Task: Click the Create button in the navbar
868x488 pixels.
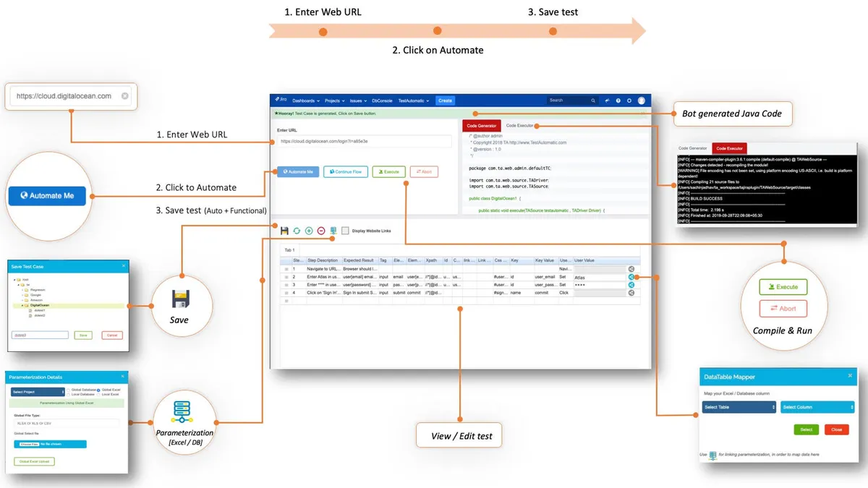Action: [x=445, y=100]
